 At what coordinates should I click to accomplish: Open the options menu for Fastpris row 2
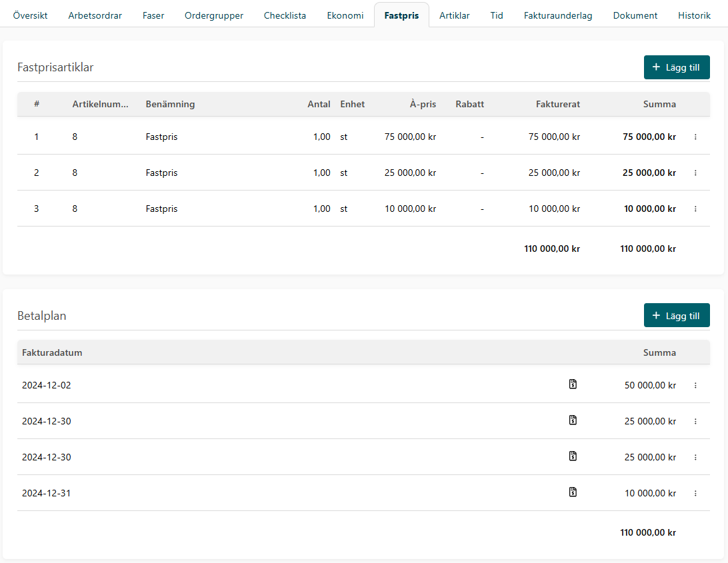coord(695,173)
